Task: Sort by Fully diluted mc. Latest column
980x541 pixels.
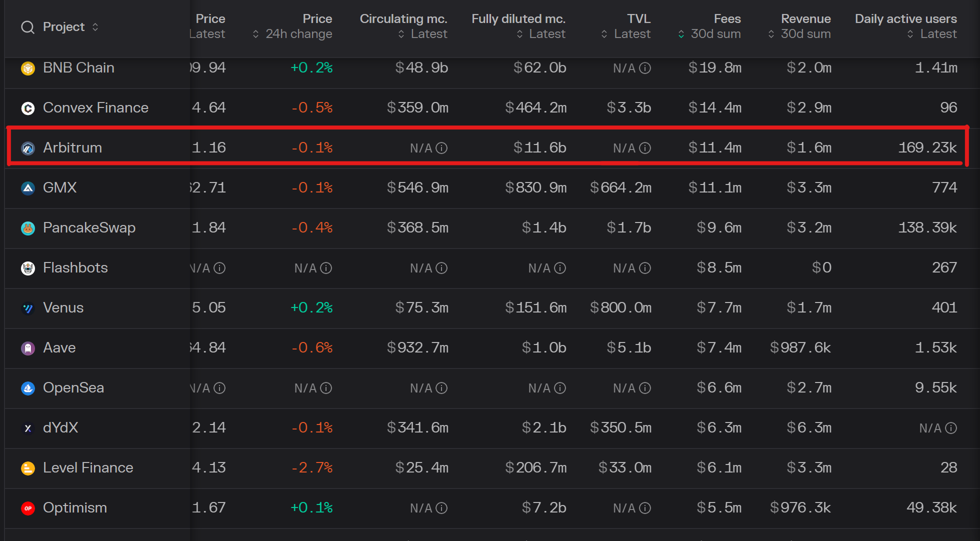Action: [x=519, y=34]
